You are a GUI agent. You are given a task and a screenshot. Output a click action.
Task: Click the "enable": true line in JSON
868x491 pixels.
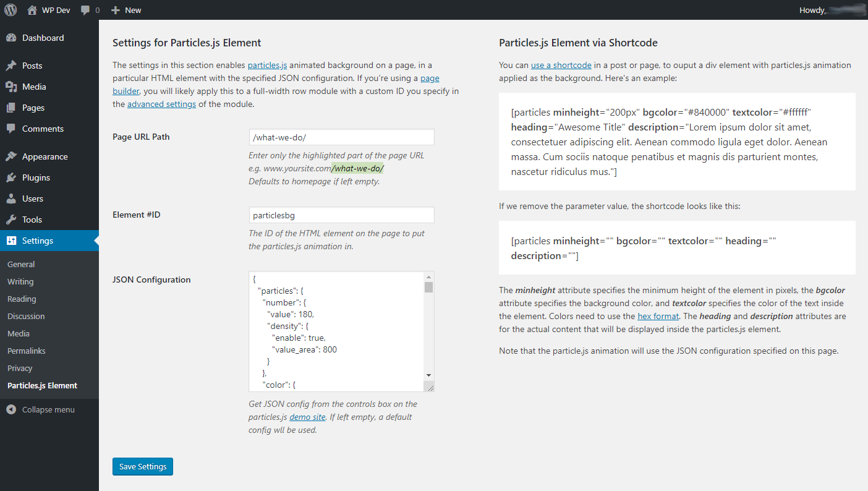[x=299, y=338]
